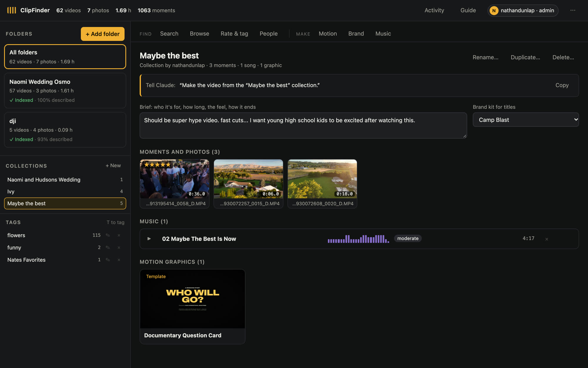
Task: Click the ClipFinder logo bars icon
Action: click(x=11, y=10)
